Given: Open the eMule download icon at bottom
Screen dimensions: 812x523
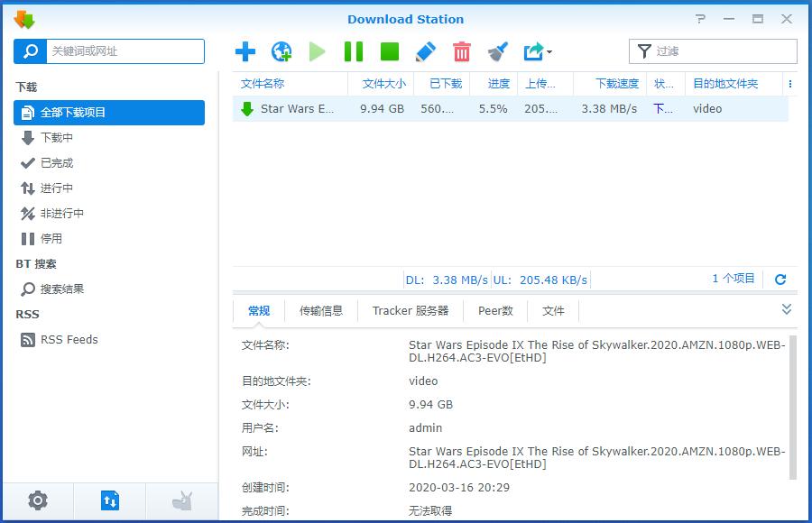Looking at the screenshot, I should [181, 500].
